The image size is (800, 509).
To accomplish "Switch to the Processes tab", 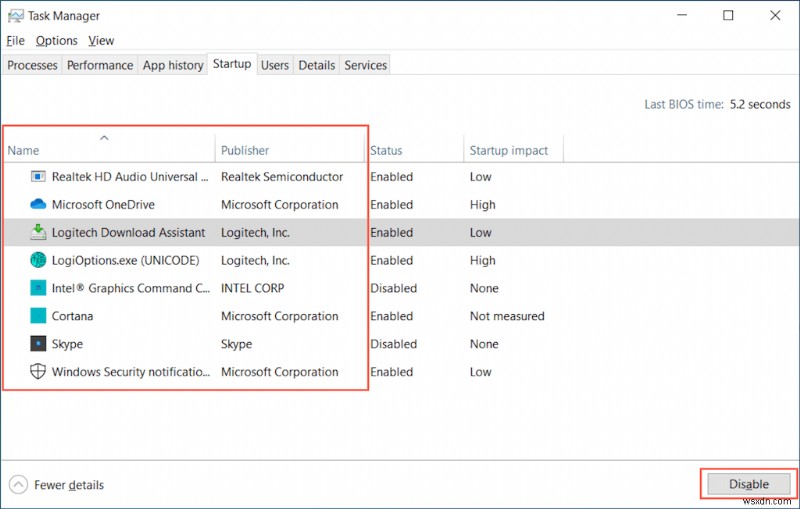I will [x=32, y=65].
